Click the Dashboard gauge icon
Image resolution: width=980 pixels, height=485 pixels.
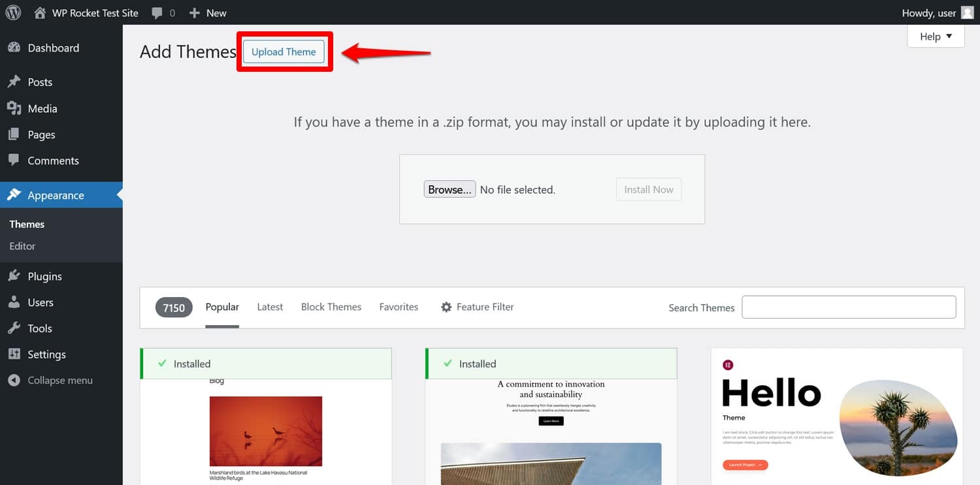14,48
